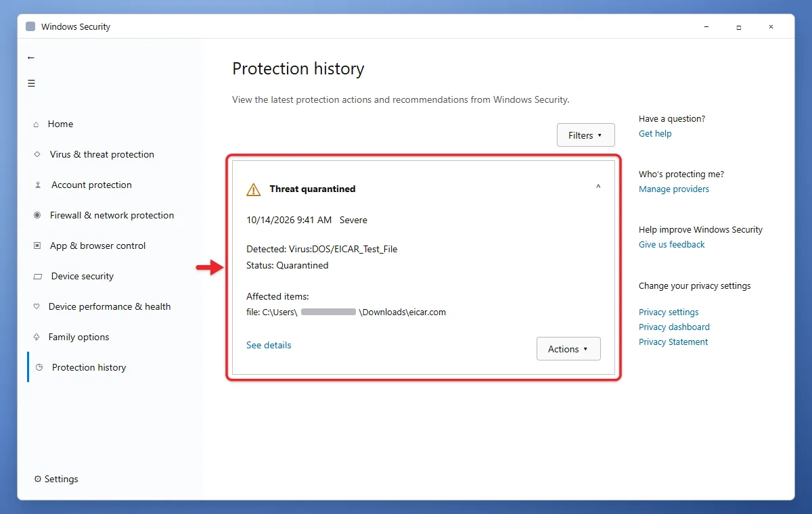Open Firewall & network protection
Viewport: 812px width, 514px height.
tap(112, 215)
